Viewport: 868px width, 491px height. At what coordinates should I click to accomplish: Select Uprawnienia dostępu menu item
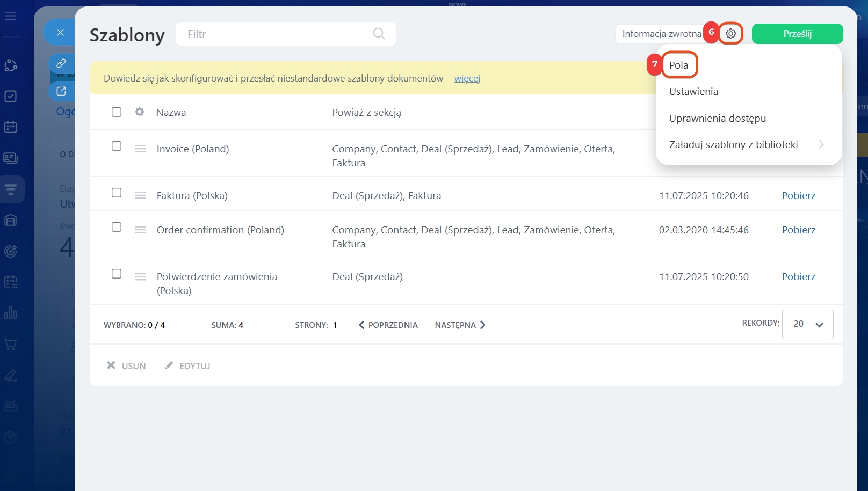[x=718, y=118]
